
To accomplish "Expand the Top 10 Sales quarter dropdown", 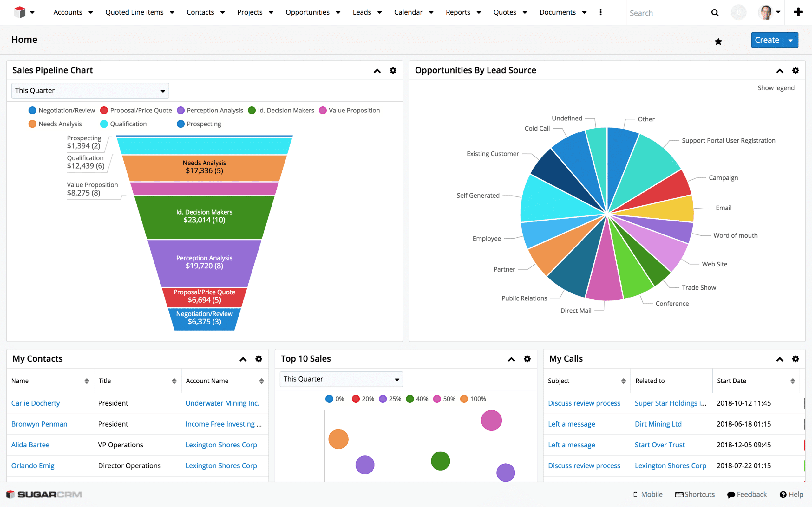I will (341, 378).
